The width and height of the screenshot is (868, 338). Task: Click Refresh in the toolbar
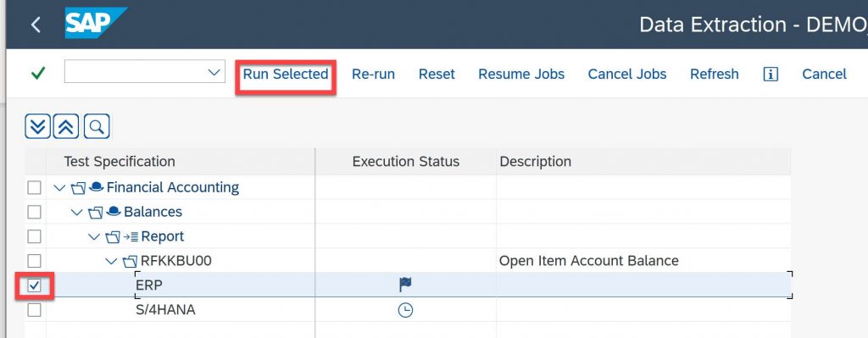click(714, 75)
